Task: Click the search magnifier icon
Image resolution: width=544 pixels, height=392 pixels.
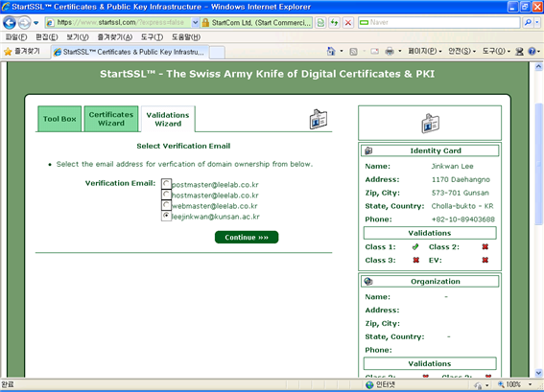Action: pyautogui.click(x=528, y=23)
